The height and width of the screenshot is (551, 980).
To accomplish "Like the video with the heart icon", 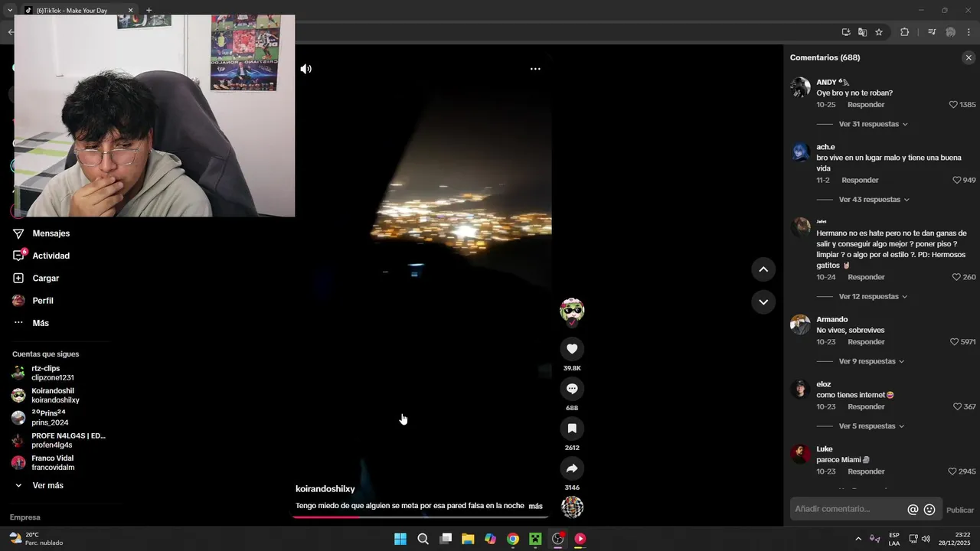I will pos(572,349).
